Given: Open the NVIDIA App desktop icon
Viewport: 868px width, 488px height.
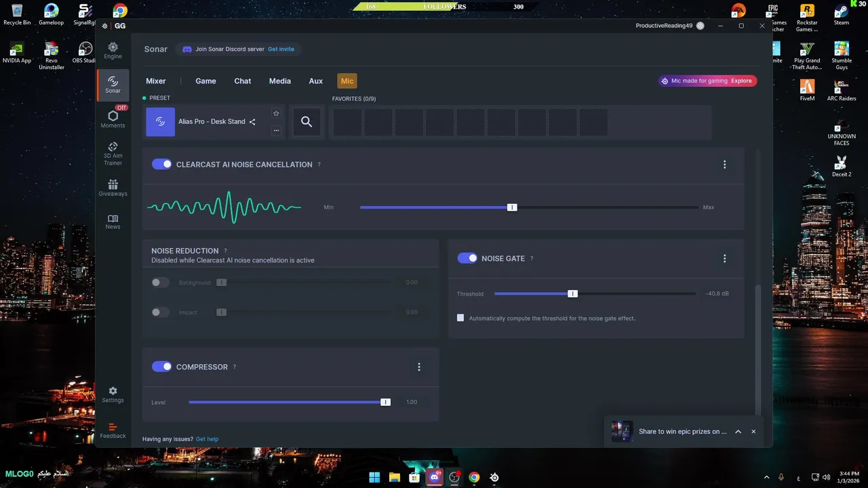Looking at the screenshot, I should (x=17, y=52).
